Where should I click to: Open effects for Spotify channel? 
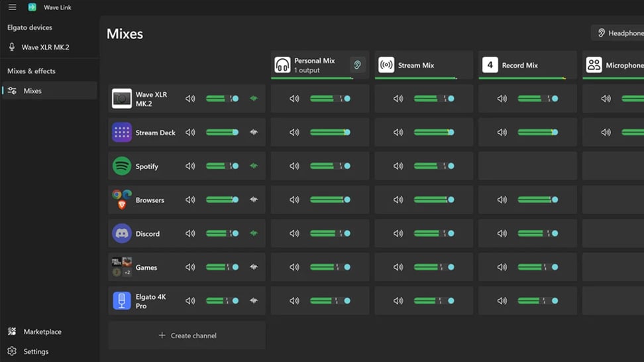254,166
